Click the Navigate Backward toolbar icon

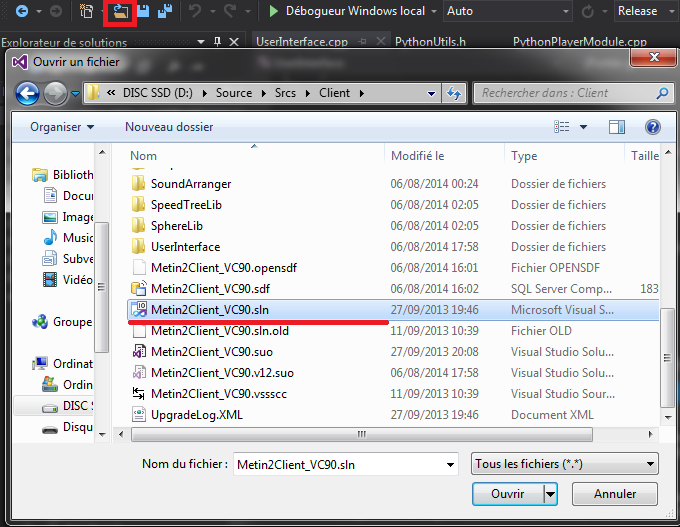coord(21,11)
